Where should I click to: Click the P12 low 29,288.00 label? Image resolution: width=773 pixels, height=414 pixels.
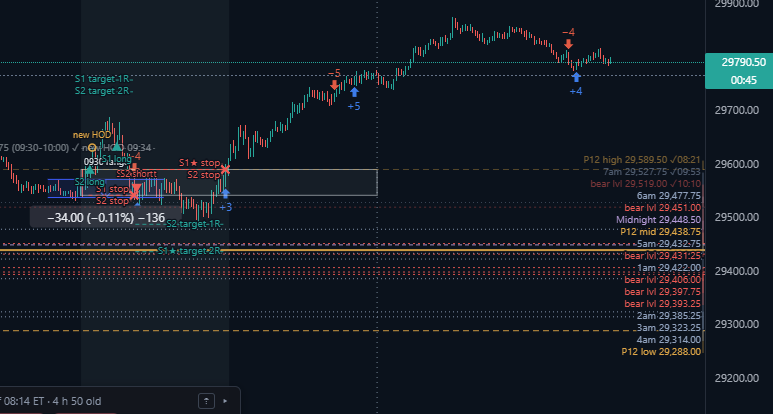(661, 351)
